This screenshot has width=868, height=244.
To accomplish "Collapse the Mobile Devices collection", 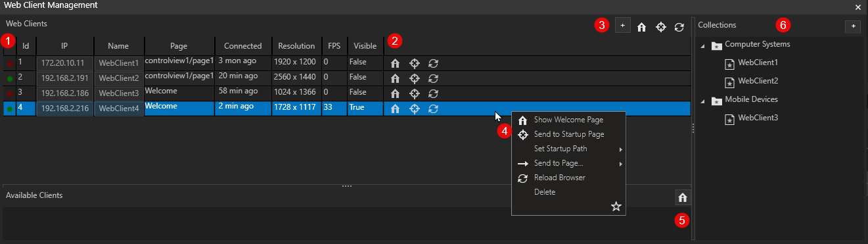I will [x=702, y=101].
